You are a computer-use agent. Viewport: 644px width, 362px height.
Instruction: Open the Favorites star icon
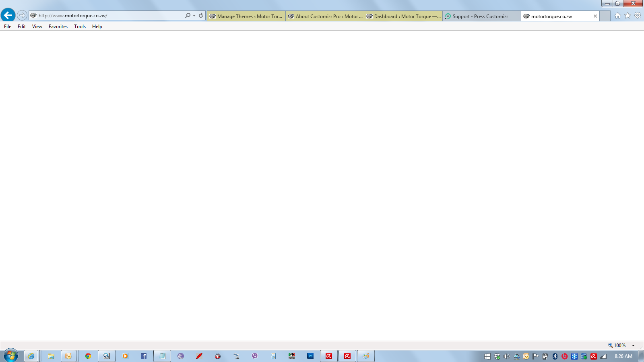pyautogui.click(x=627, y=16)
